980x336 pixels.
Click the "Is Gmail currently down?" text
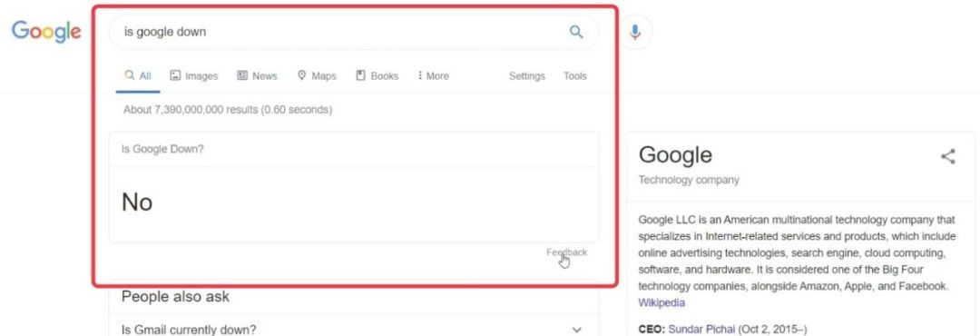189,330
